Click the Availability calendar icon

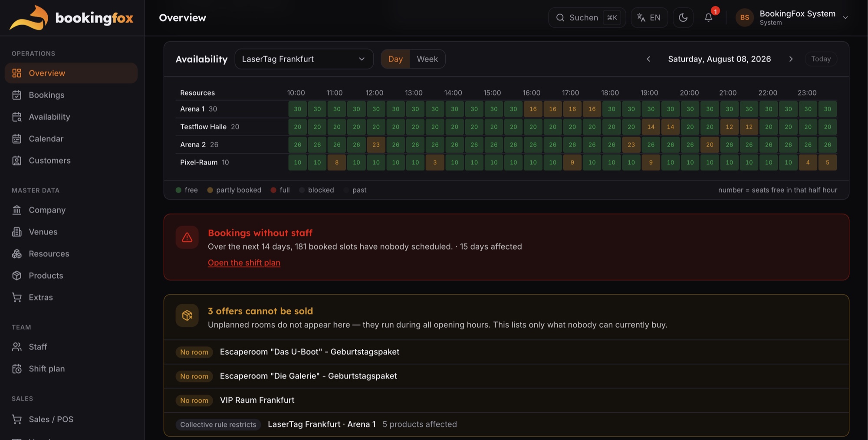coord(17,117)
